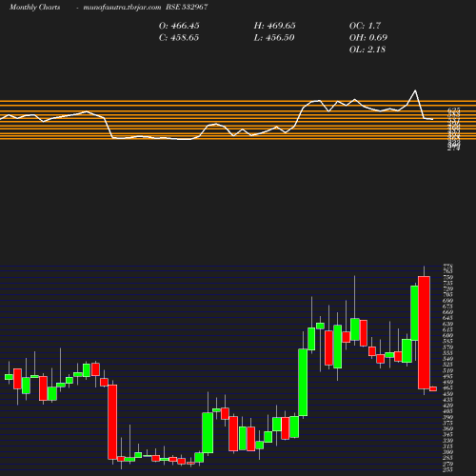Click the 510 price axis label
This screenshot has height=476, width=476.
click(x=447, y=370)
